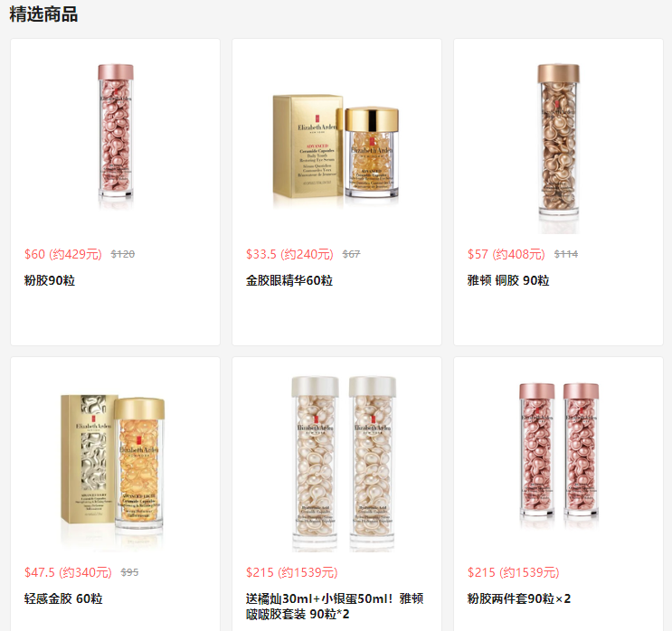
Task: View the twin white capsule bottles image
Action: point(344,464)
